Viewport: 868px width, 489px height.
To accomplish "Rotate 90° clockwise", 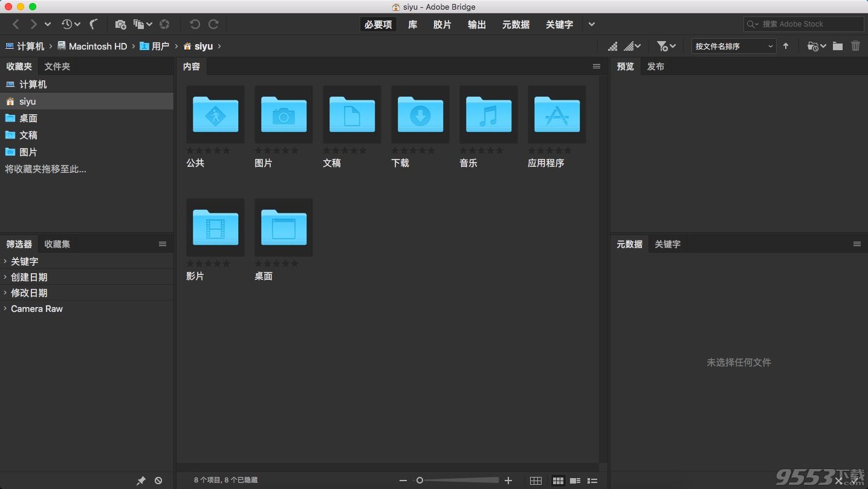I will click(x=213, y=24).
